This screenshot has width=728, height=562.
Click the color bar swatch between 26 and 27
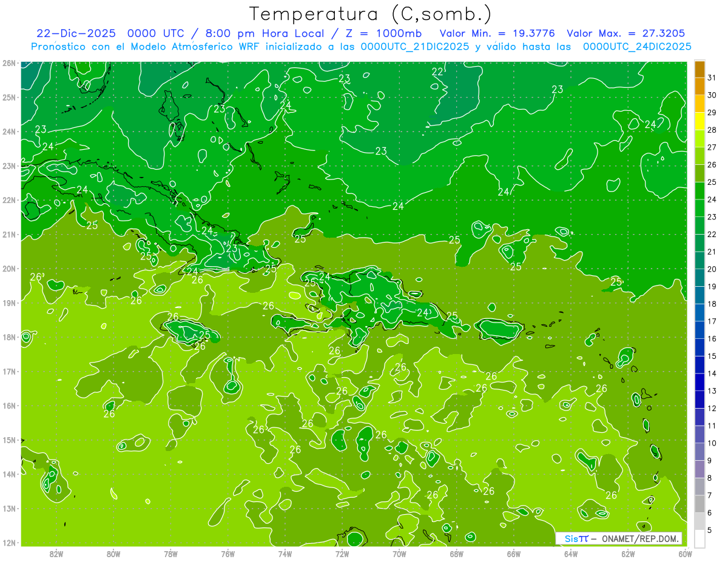(699, 156)
